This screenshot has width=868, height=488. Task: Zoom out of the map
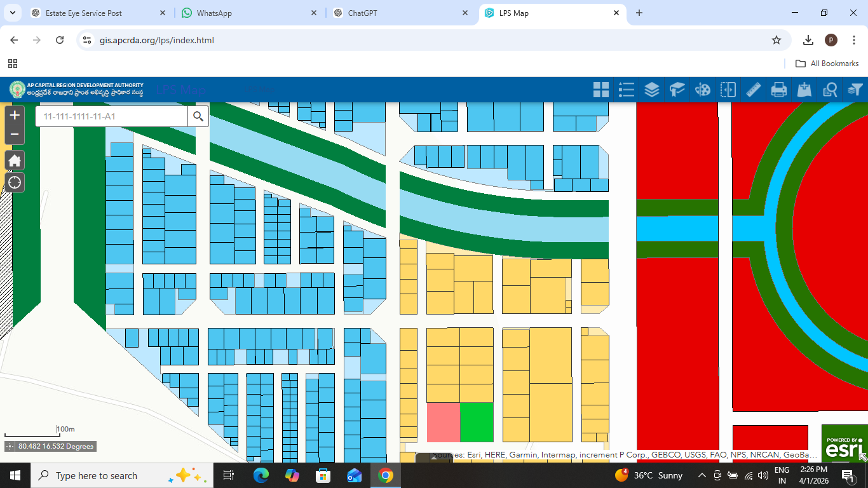click(15, 134)
